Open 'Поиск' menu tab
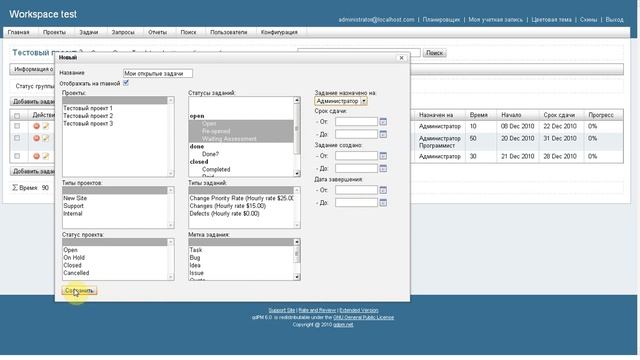Image resolution: width=640 pixels, height=360 pixels. (188, 32)
